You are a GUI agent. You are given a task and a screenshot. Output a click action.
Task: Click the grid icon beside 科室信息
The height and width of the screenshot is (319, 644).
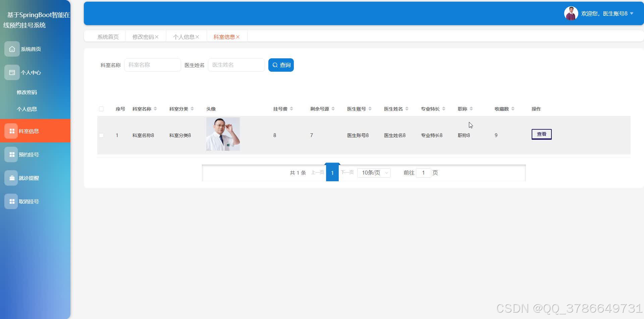coord(12,131)
